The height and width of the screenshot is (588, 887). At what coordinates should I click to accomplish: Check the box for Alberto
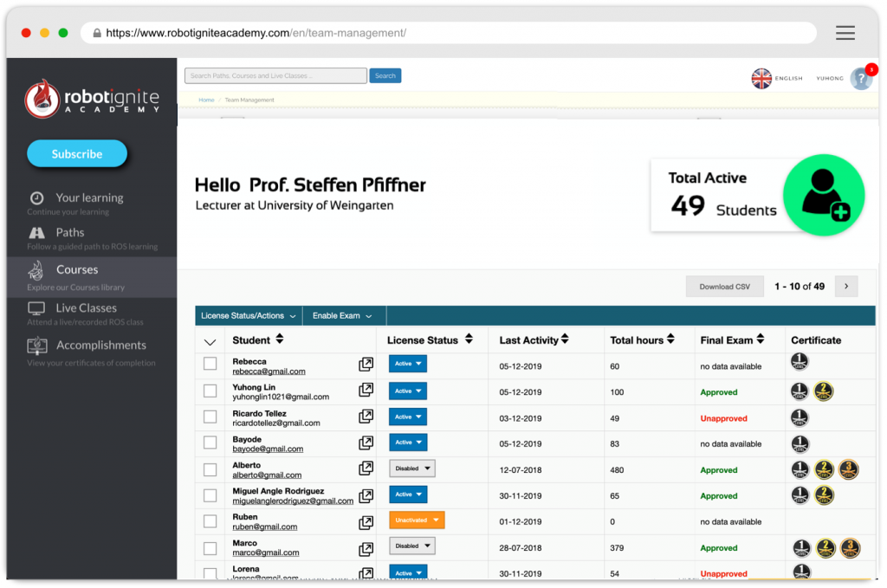(210, 470)
